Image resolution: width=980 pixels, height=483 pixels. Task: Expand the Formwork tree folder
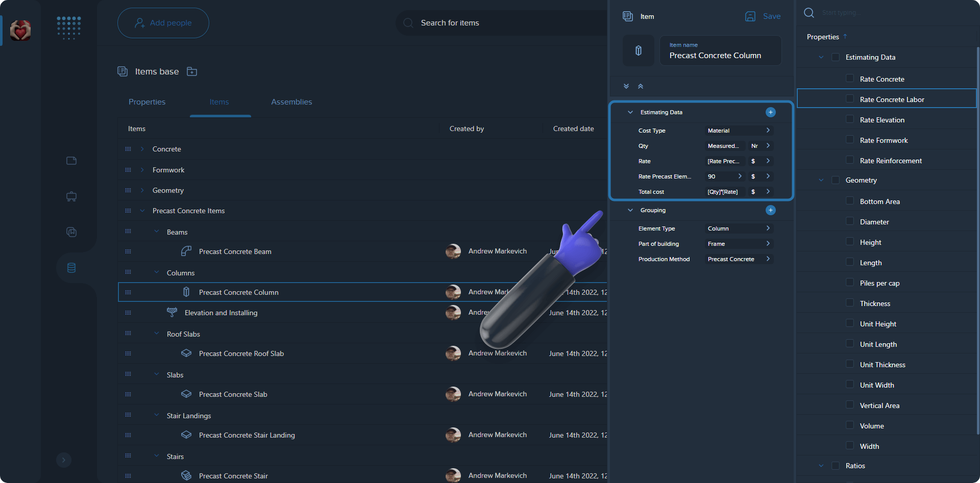click(142, 170)
